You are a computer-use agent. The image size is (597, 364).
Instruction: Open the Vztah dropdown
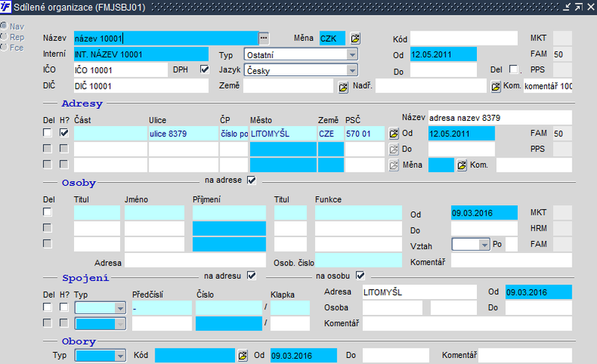pos(471,245)
